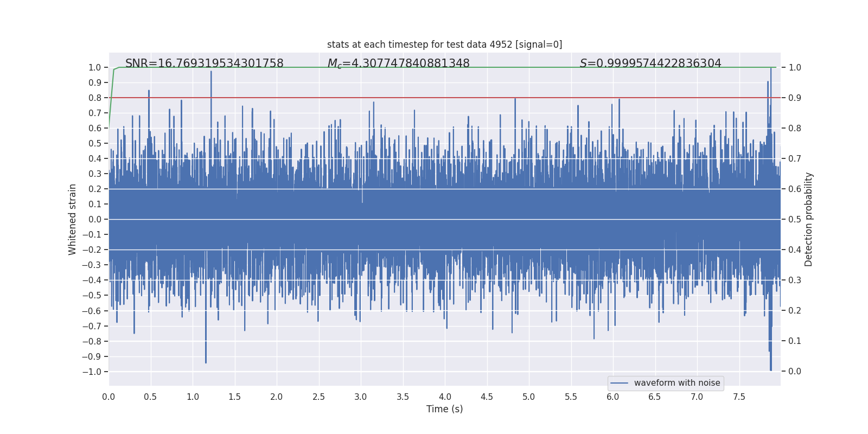Click the 1.0 tick on left strain axis
868x434 pixels.
click(95, 67)
